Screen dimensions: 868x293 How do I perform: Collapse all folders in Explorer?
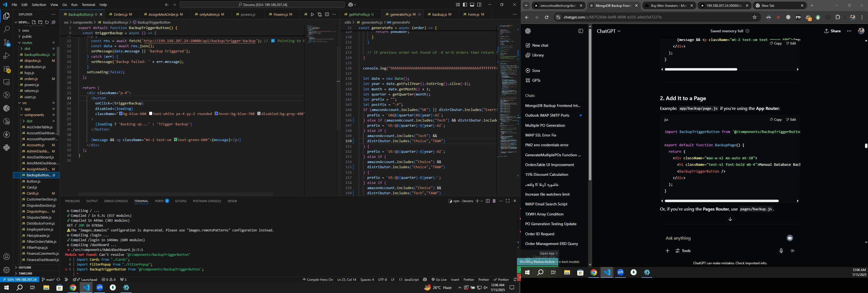(x=53, y=22)
